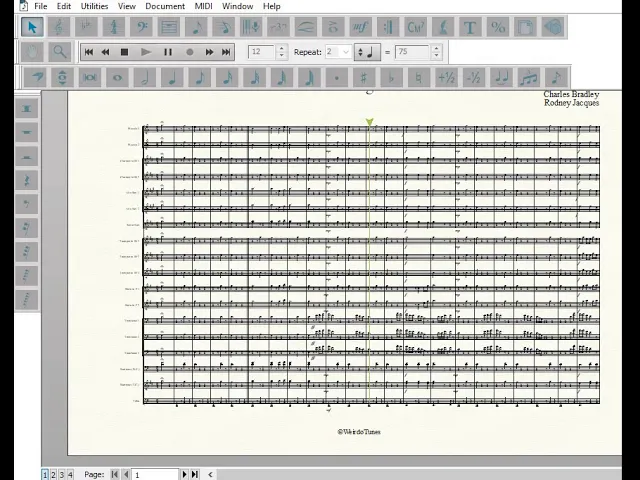Select the Lyrics tool
Screen dimensions: 640x480
[442, 27]
